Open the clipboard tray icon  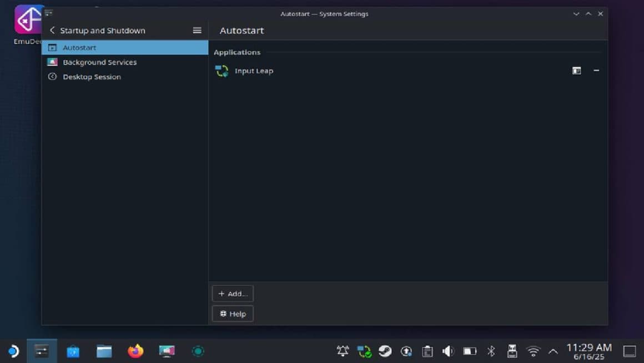(x=427, y=351)
